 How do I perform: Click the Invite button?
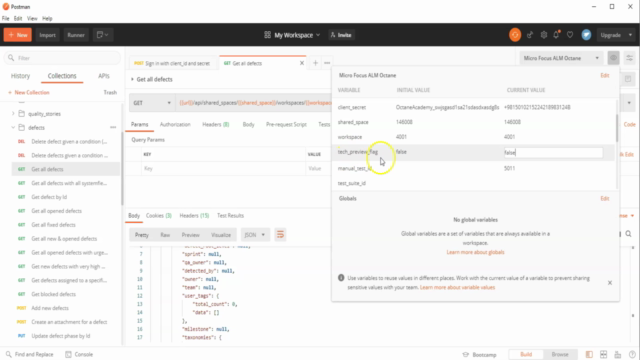pyautogui.click(x=341, y=35)
